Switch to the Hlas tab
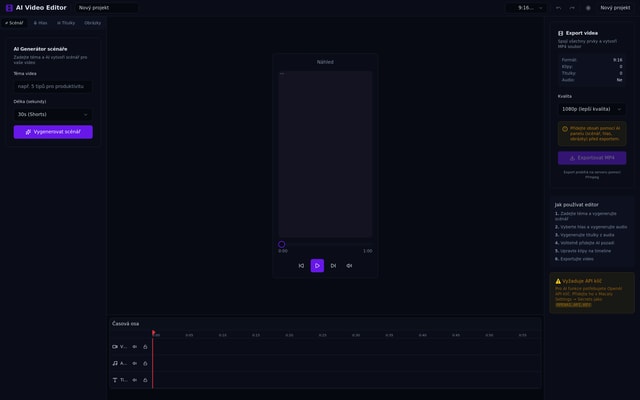Screen dimensions: 640x400 click(x=40, y=23)
